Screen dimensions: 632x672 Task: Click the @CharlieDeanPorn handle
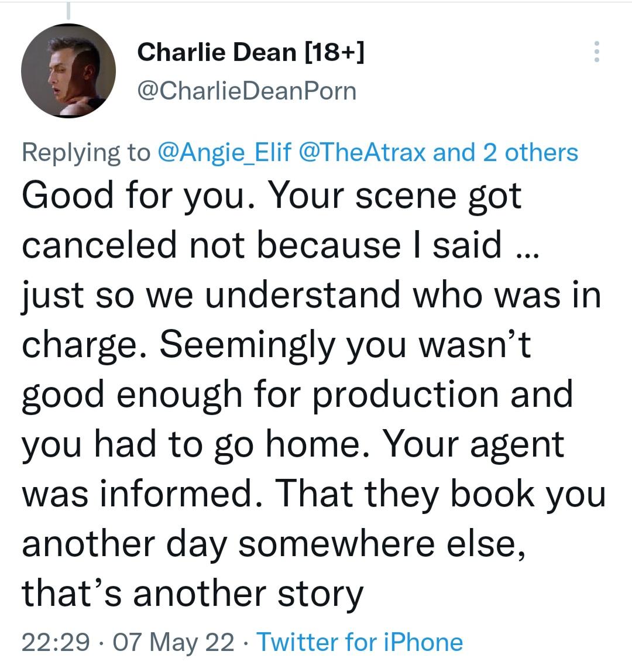pos(246,90)
